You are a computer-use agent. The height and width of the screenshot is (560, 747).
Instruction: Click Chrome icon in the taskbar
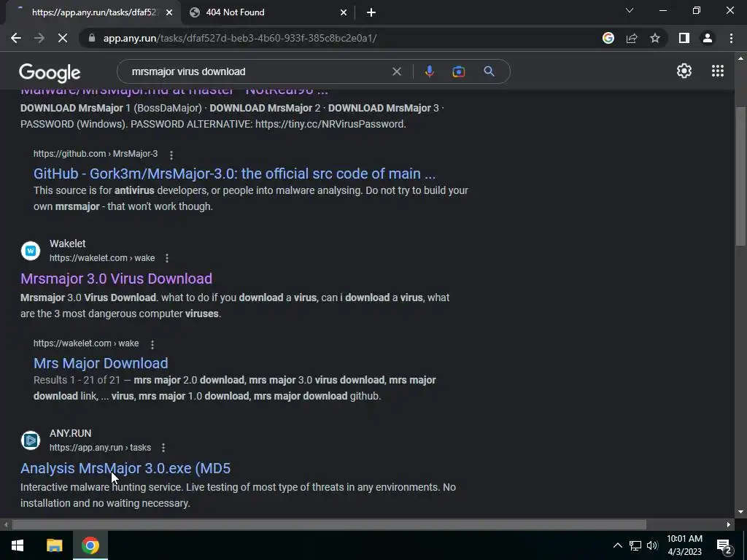point(90,545)
